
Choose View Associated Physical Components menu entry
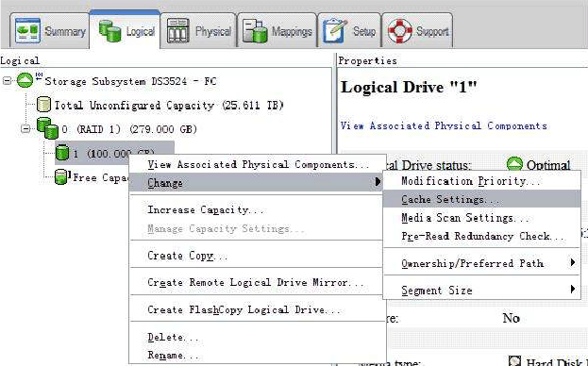258,164
